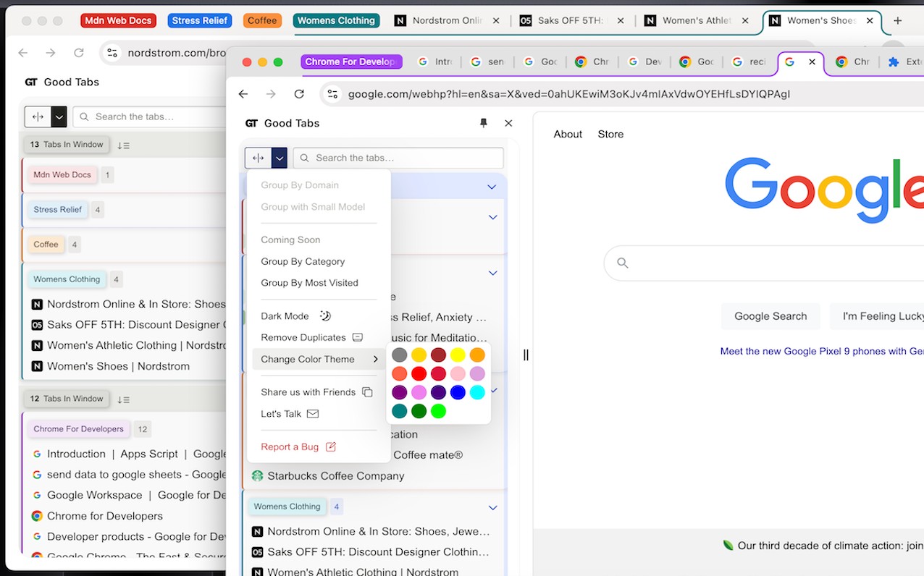
Task: Pin the Good Tabs side panel
Action: pos(484,123)
